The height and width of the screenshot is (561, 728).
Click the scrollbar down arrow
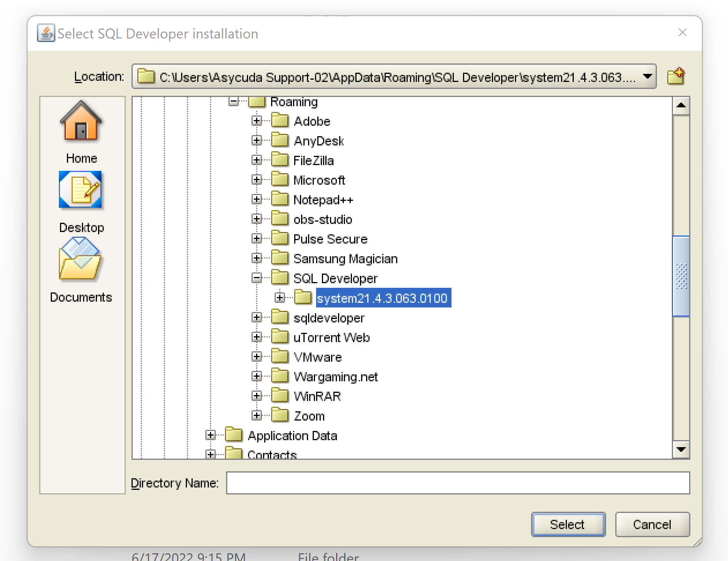tap(681, 449)
